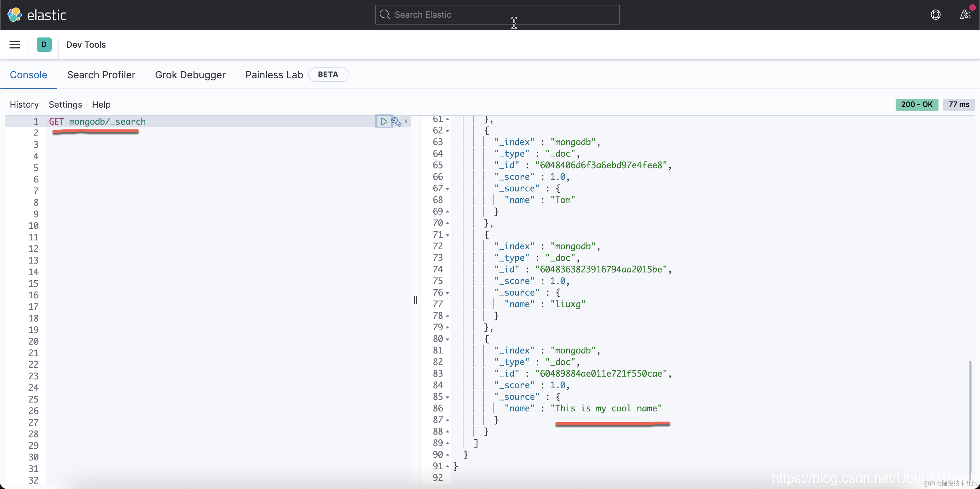The height and width of the screenshot is (489, 980).
Task: Toggle the fold marker at line 91
Action: pos(447,467)
